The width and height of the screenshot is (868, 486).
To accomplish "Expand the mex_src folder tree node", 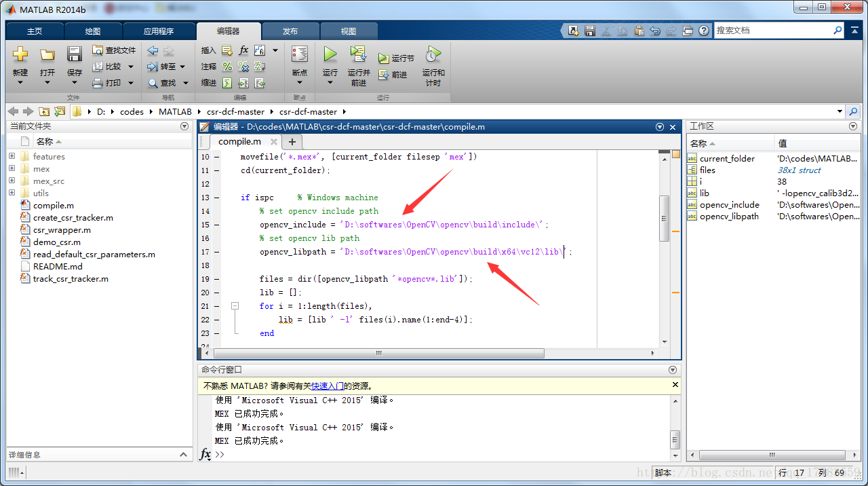I will click(x=12, y=181).
